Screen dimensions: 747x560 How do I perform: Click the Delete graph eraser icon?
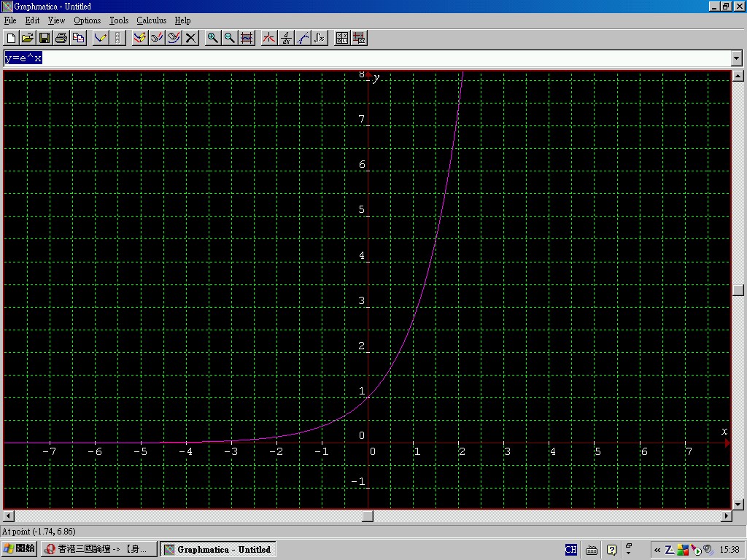[x=174, y=38]
